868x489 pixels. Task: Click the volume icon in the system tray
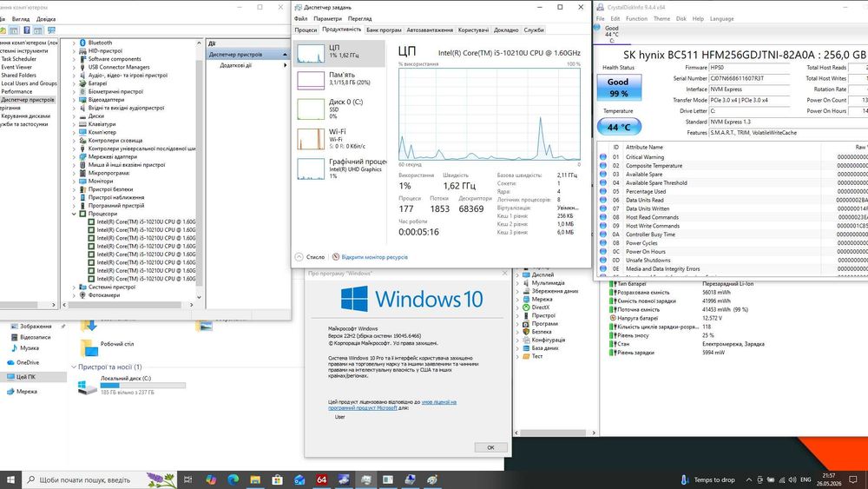click(792, 479)
